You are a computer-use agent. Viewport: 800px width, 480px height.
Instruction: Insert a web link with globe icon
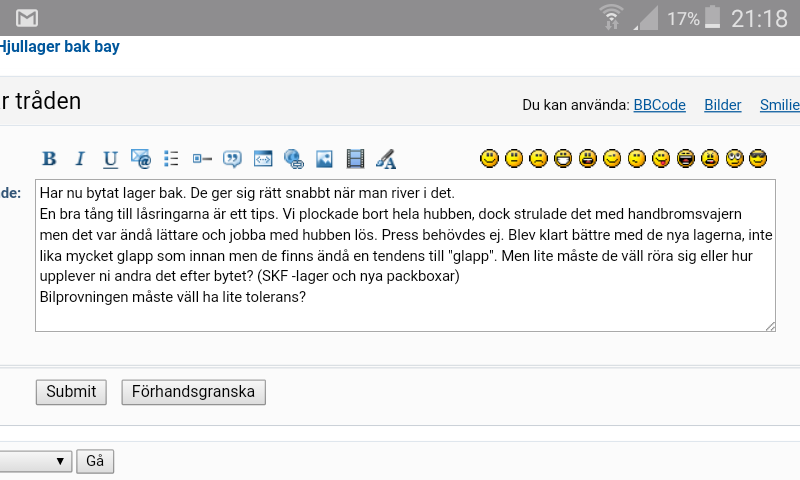293,159
